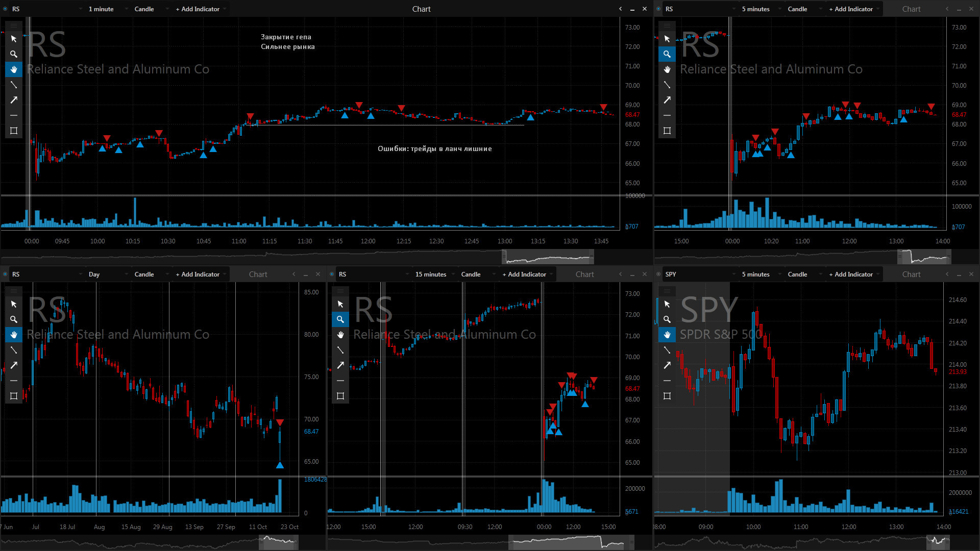This screenshot has width=980, height=551.
Task: Click the 'Закрытие гепа' text annotation
Action: coord(286,37)
